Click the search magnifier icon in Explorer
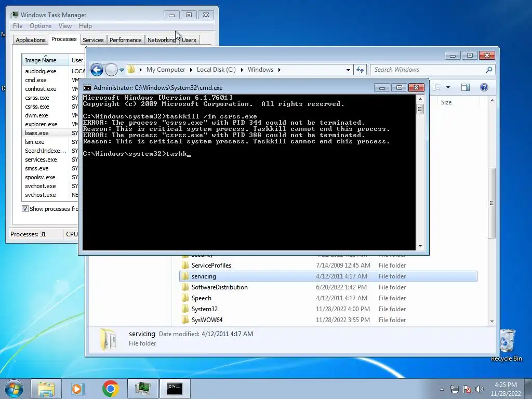Viewport: 532px width, 399px height. (x=489, y=70)
